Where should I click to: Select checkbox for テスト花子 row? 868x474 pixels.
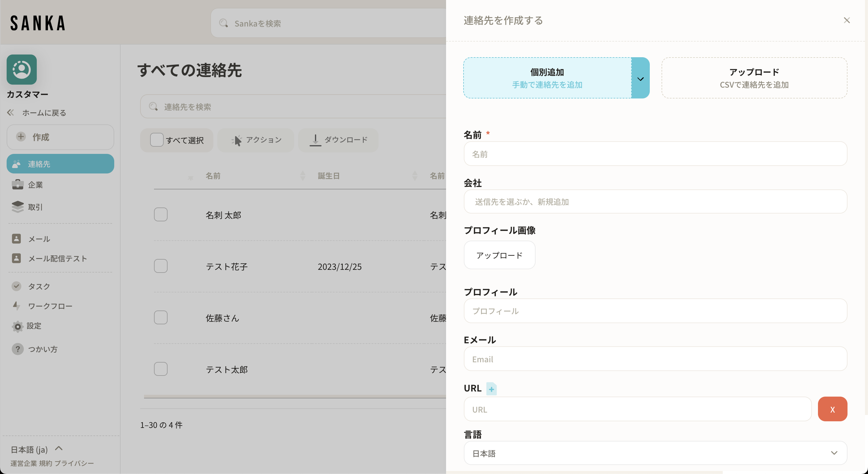click(x=161, y=266)
